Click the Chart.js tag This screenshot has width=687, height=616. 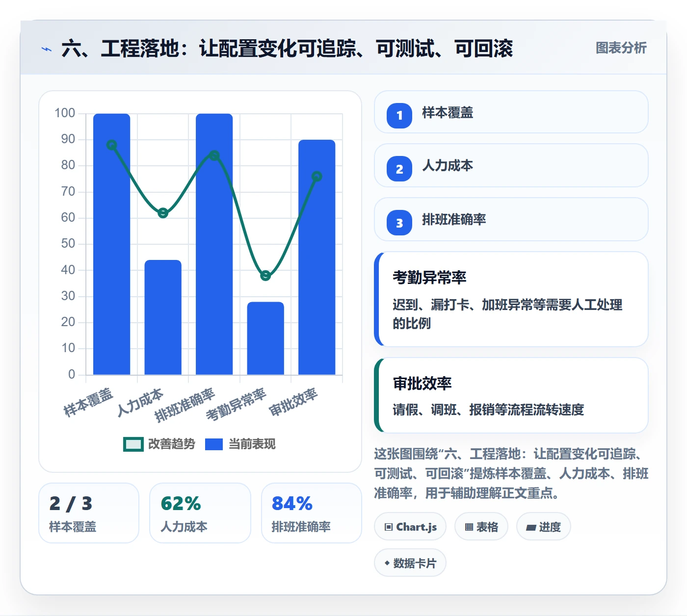(410, 527)
